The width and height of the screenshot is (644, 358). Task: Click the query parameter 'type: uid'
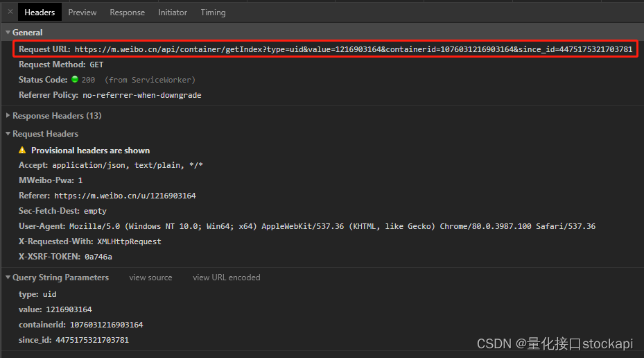tap(37, 294)
